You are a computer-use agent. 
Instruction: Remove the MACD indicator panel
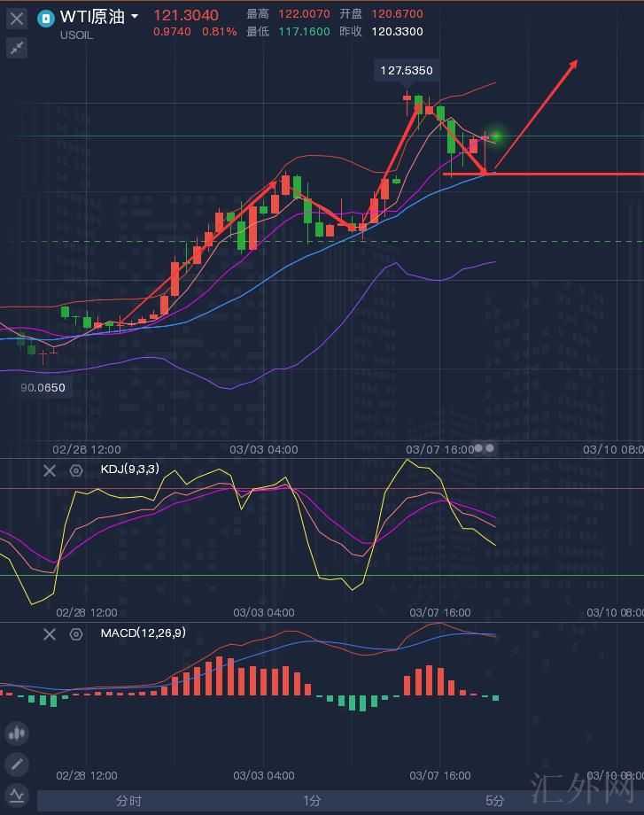[50, 634]
